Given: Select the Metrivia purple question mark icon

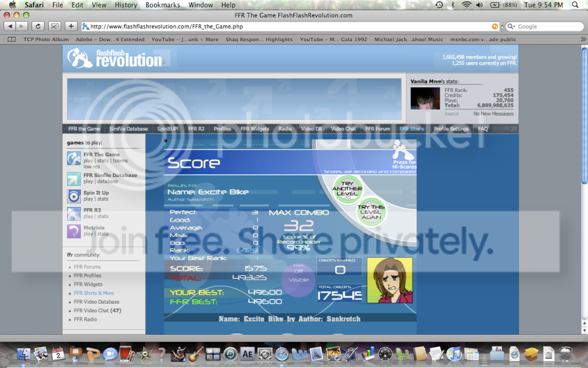Looking at the screenshot, I should (74, 231).
